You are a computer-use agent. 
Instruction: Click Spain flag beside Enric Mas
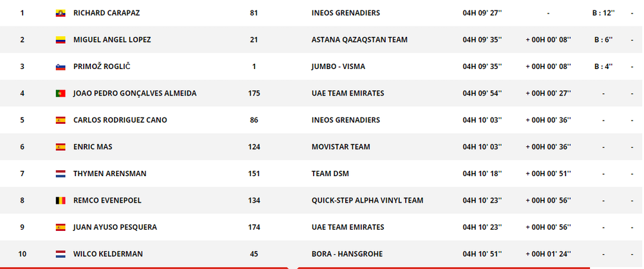tap(61, 147)
